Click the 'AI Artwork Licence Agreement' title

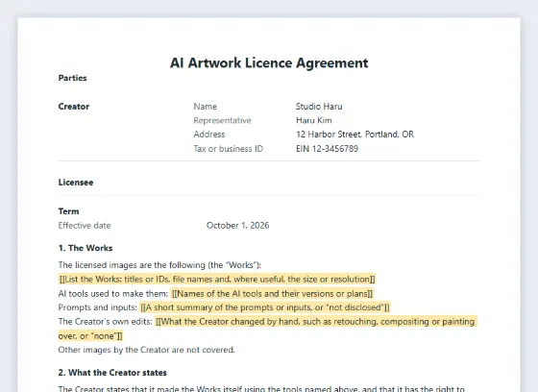(x=269, y=63)
